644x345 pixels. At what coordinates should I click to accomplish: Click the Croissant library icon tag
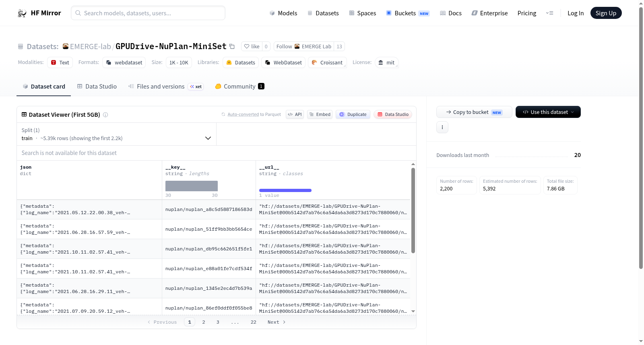pyautogui.click(x=314, y=62)
